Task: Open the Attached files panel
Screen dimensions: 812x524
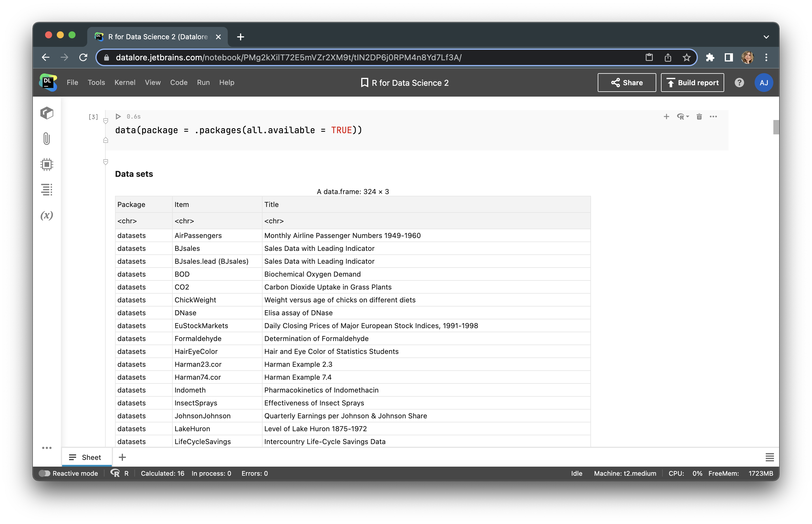Action: (47, 138)
